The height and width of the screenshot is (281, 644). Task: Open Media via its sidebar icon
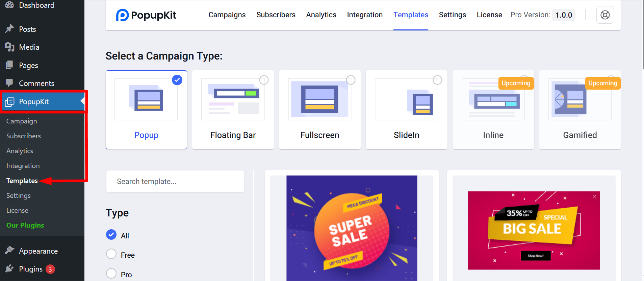[9, 47]
